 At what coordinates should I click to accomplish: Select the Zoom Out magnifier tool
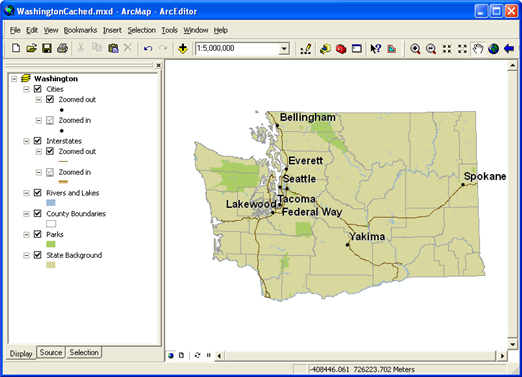(431, 49)
